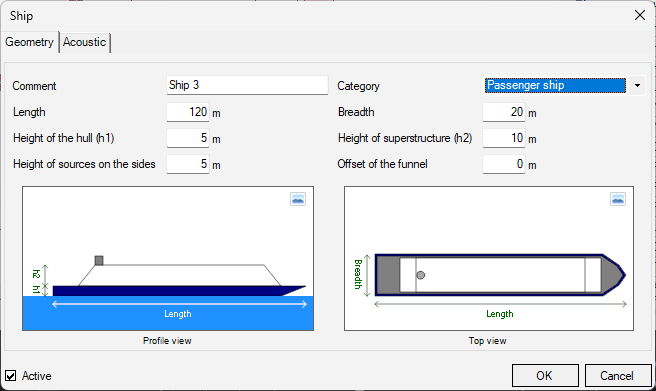This screenshot has width=656, height=391.
Task: Expand the Category dropdown arrow
Action: 637,86
